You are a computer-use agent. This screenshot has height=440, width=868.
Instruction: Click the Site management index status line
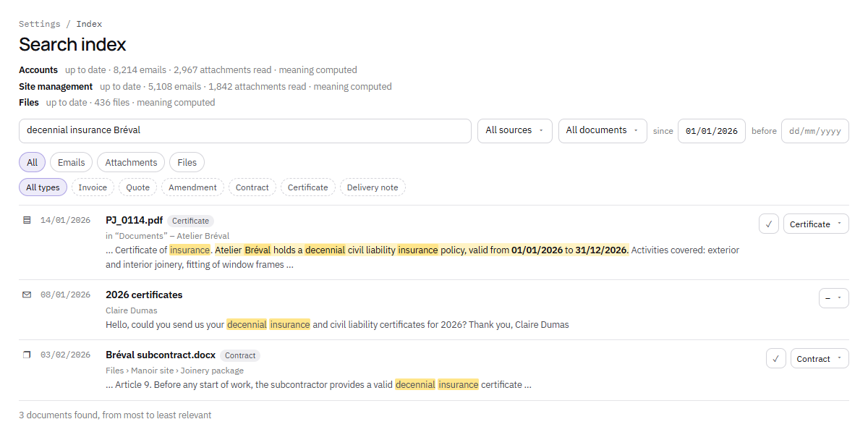(205, 86)
